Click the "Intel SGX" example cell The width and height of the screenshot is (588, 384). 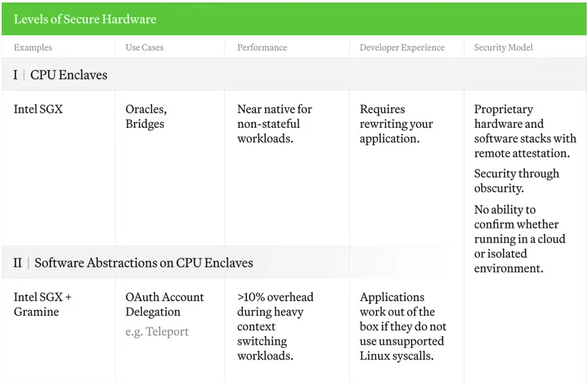tap(38, 109)
